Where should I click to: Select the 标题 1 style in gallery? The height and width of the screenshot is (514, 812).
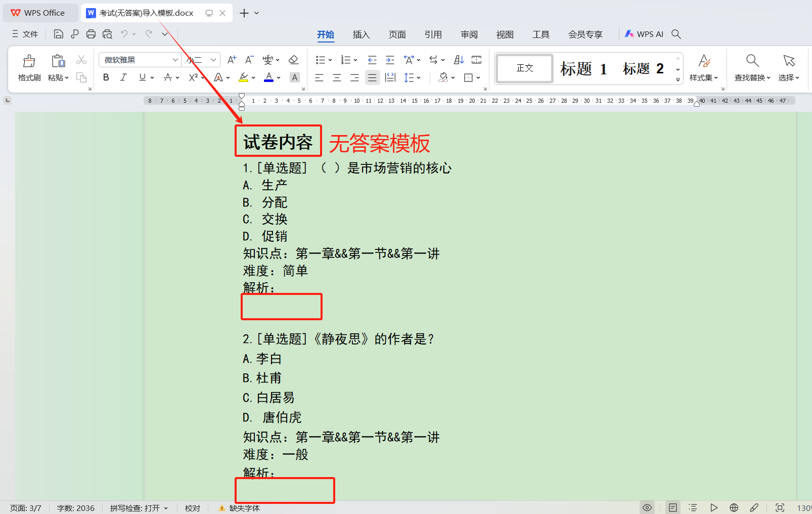[583, 68]
